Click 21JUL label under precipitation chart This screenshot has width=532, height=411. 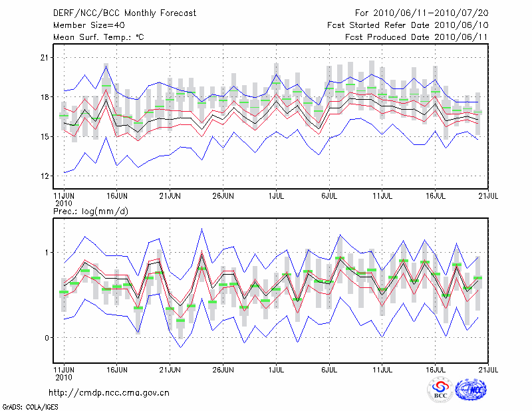click(x=489, y=368)
